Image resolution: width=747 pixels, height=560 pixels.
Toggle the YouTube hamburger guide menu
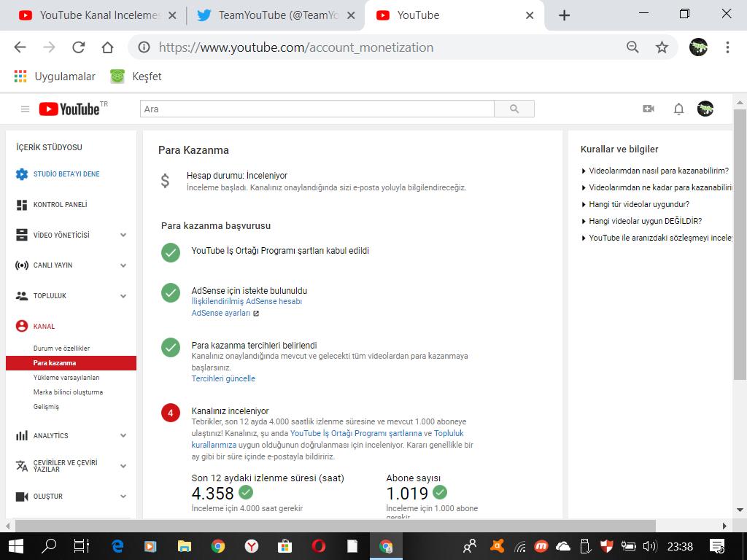26,109
